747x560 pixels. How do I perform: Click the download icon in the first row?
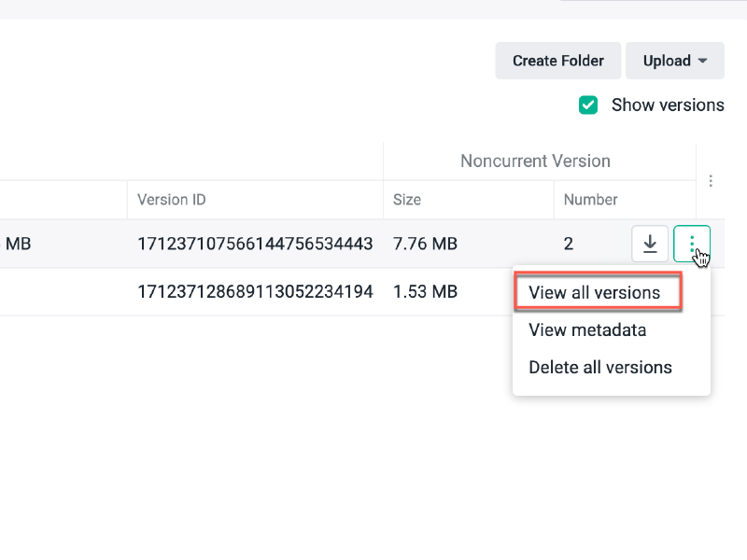650,244
